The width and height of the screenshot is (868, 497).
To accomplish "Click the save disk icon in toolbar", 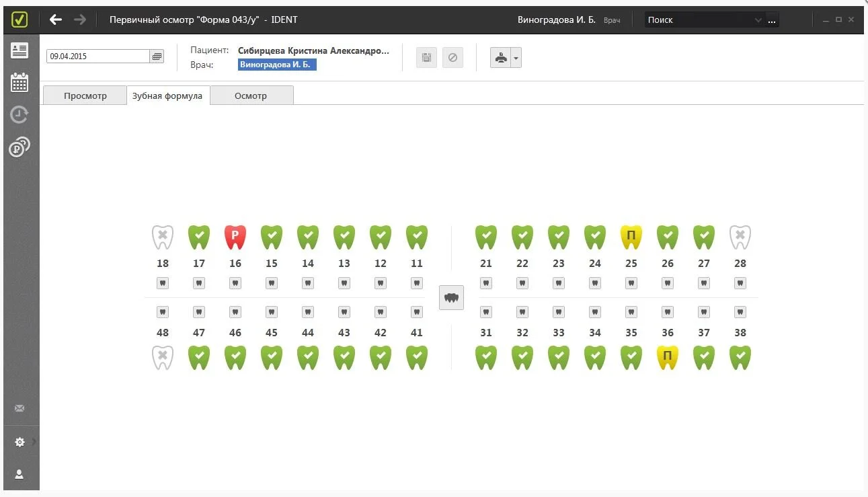I will pyautogui.click(x=426, y=57).
